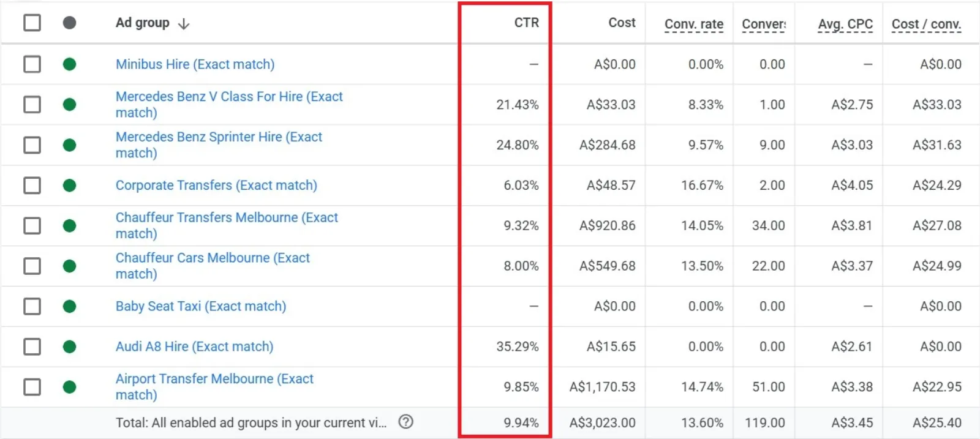Click the A$4.05 average CPC cell

[852, 186]
